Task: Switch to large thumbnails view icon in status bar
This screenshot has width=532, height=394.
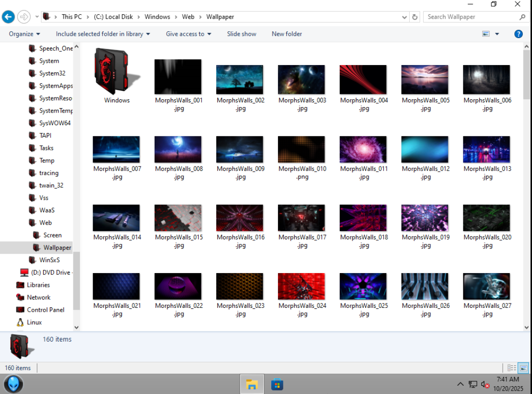Action: point(524,368)
